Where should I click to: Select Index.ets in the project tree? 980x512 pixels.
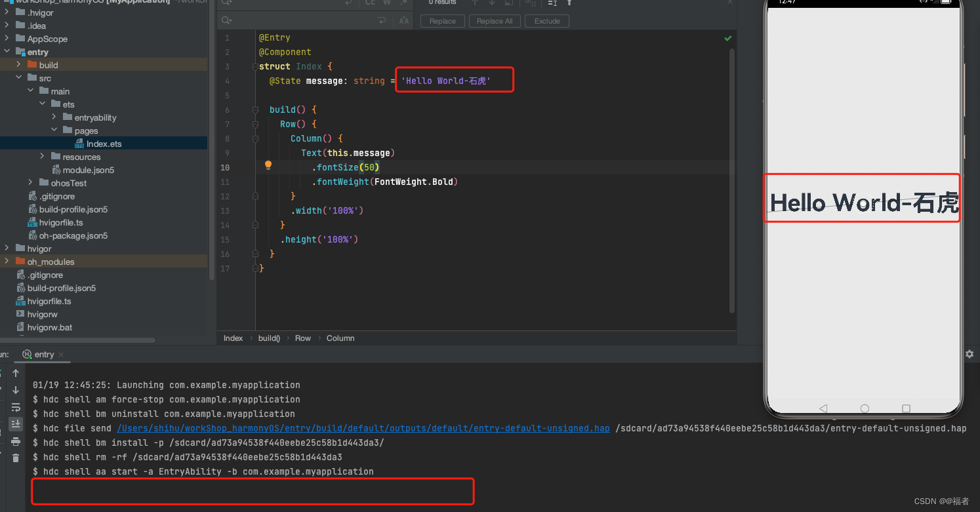tap(104, 144)
